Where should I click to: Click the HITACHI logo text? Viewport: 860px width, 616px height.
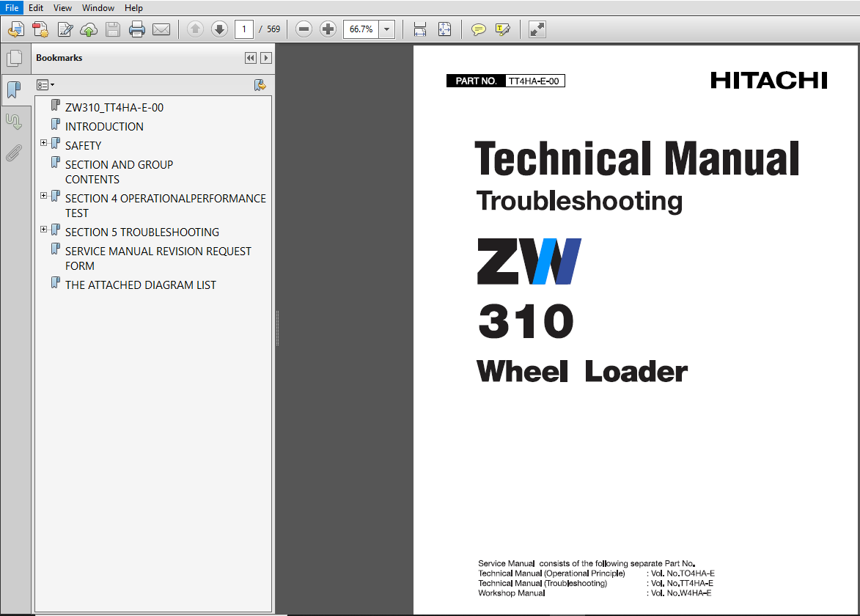769,81
